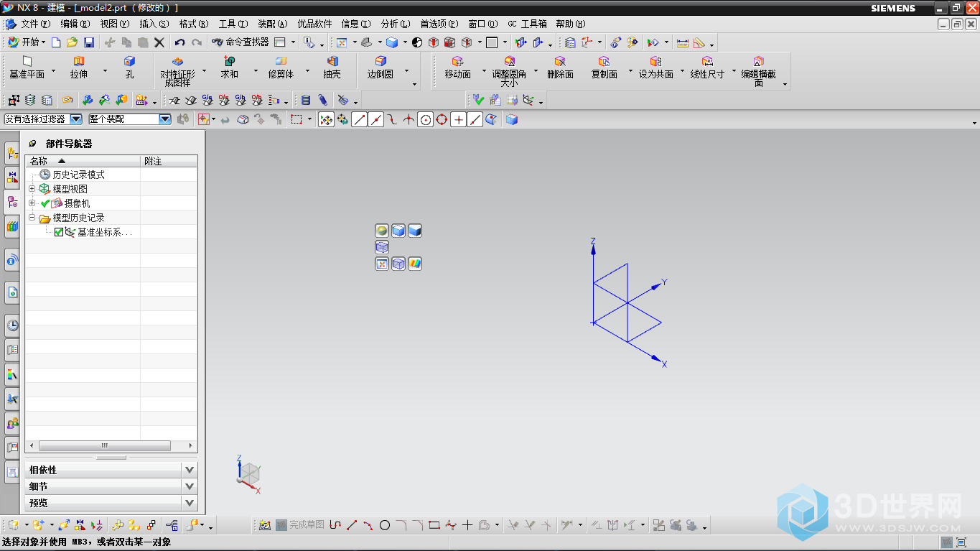The width and height of the screenshot is (980, 551).
Task: Click the 完成草图 finish sketch button
Action: (x=300, y=525)
